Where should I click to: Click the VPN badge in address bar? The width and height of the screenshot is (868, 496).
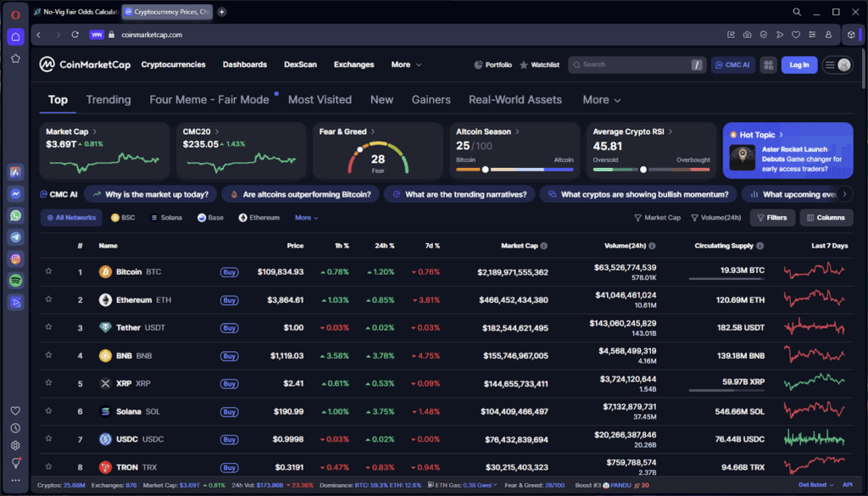(x=97, y=35)
